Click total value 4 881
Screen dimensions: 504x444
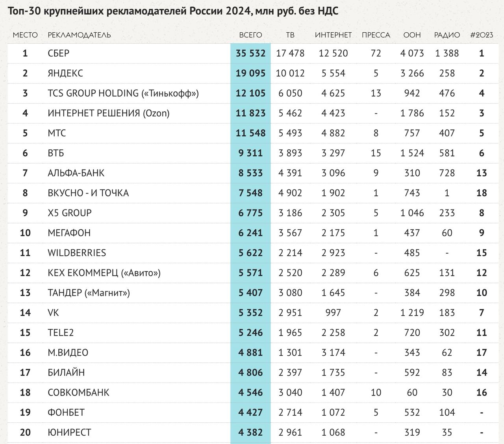point(251,353)
